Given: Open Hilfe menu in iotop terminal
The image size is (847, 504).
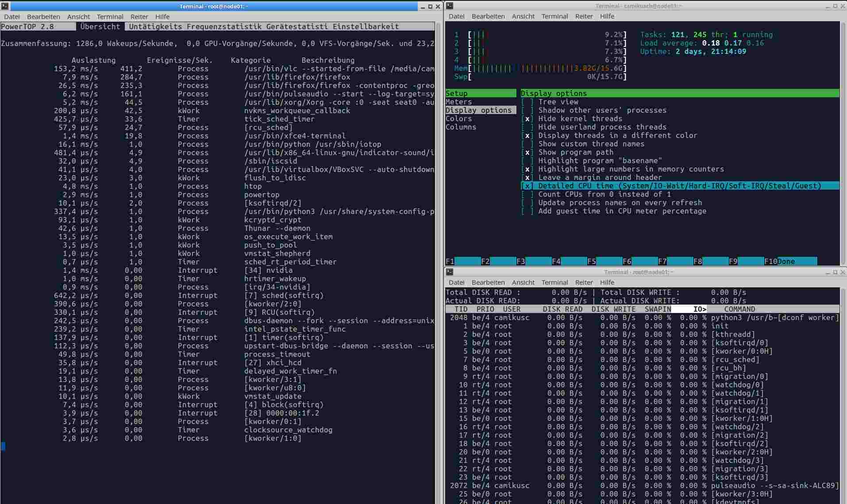Looking at the screenshot, I should (x=607, y=283).
